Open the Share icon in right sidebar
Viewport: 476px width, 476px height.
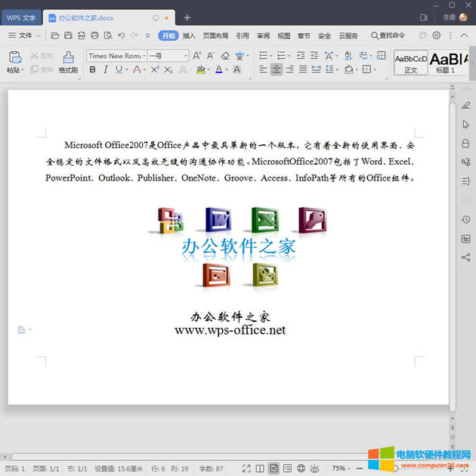pyautogui.click(x=465, y=258)
